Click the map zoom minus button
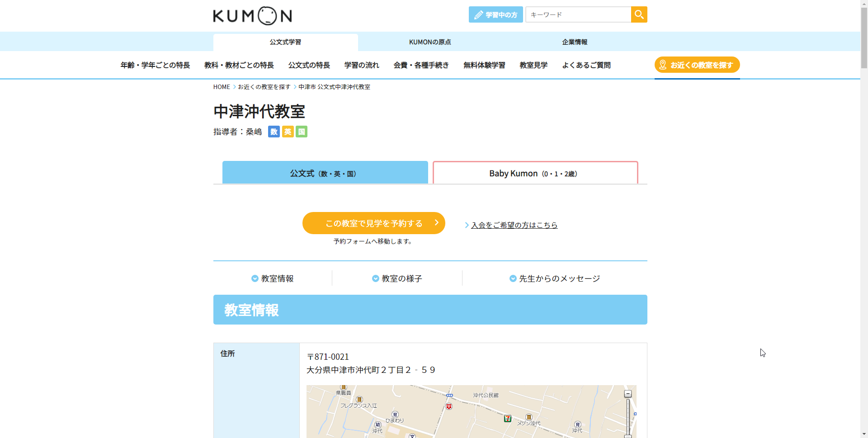Image resolution: width=868 pixels, height=438 pixels. [627, 394]
